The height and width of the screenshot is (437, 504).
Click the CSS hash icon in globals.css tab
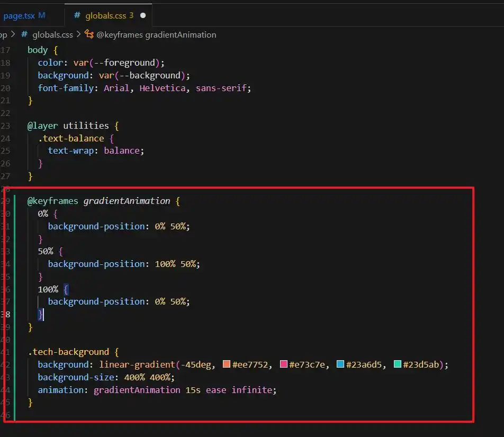point(77,15)
